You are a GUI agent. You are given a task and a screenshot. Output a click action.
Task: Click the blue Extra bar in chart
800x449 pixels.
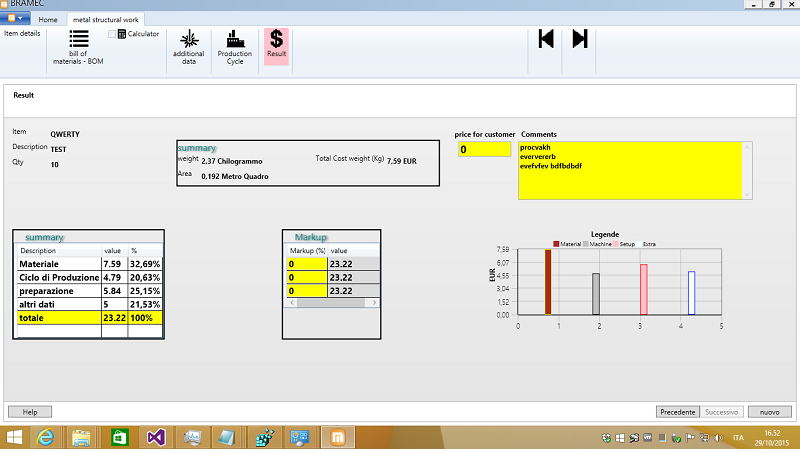tap(691, 293)
